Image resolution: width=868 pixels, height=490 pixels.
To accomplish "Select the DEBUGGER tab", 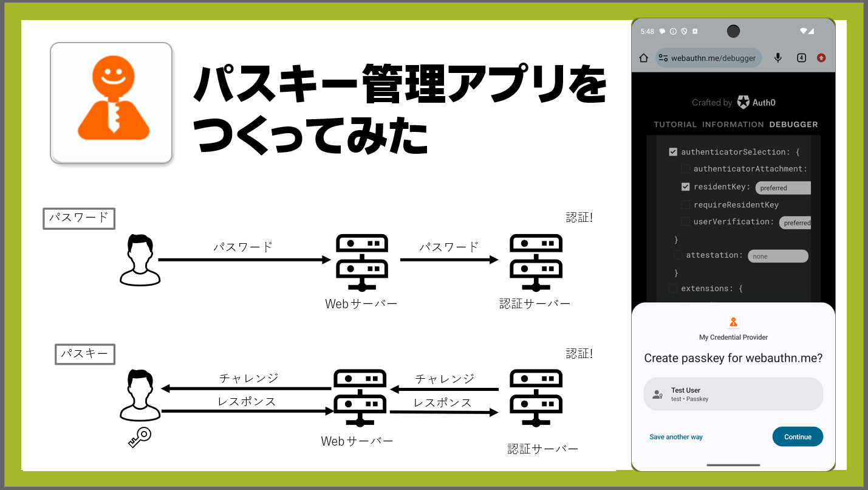I will click(x=793, y=124).
